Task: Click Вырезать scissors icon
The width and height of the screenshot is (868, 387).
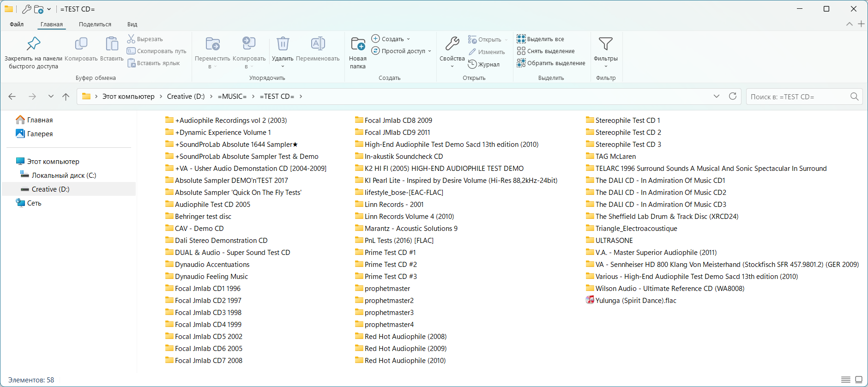Action: (131, 39)
